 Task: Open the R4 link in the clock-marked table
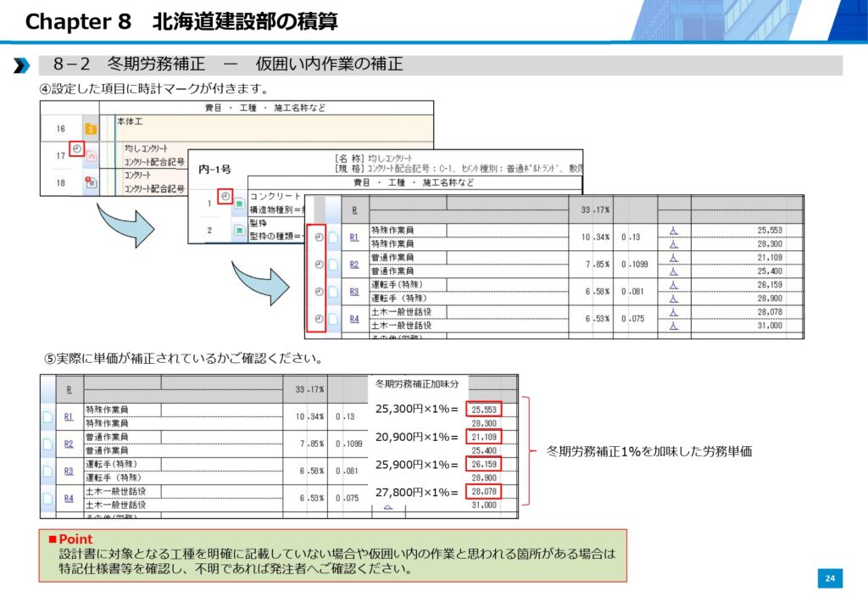coord(355,319)
